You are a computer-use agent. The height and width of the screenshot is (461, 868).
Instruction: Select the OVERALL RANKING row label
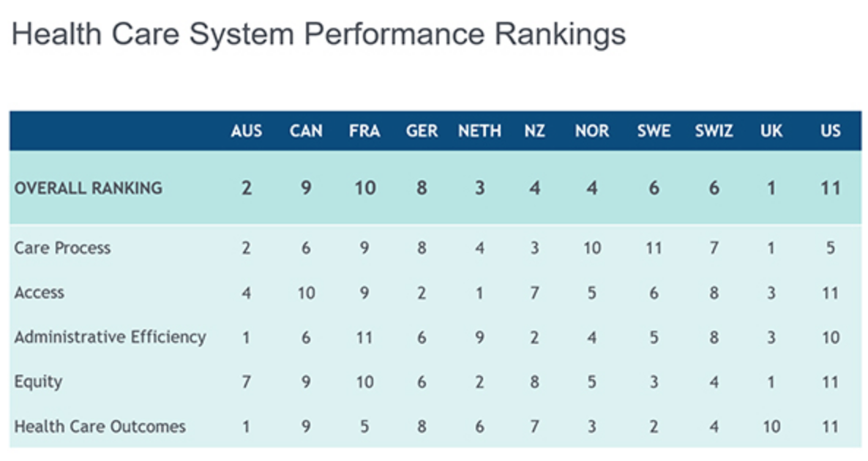(x=89, y=188)
